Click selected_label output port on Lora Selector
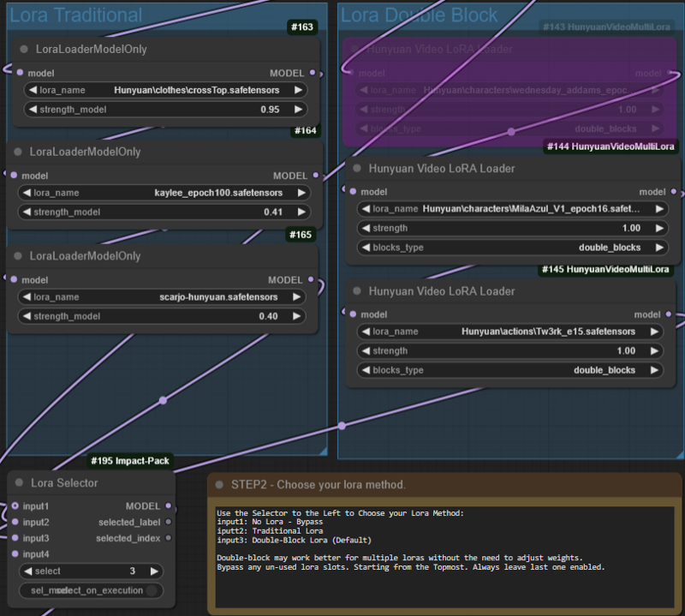Viewport: 685px width, 616px height. click(169, 522)
